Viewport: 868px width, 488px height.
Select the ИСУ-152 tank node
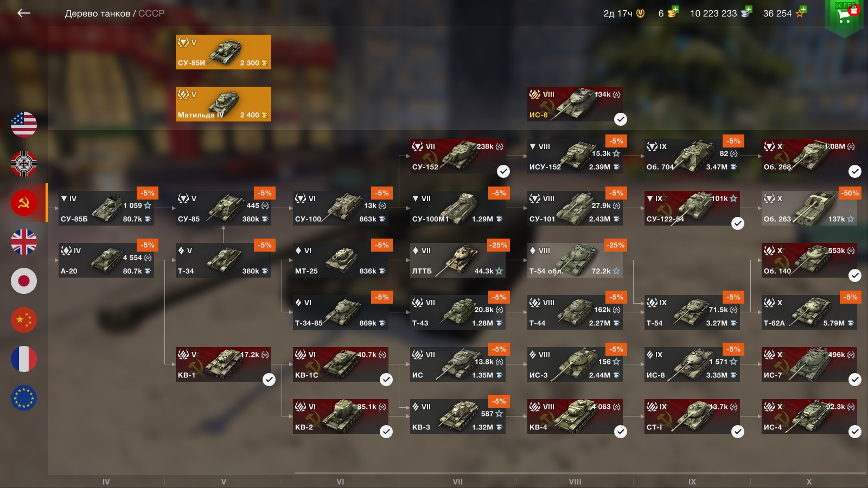pos(575,156)
